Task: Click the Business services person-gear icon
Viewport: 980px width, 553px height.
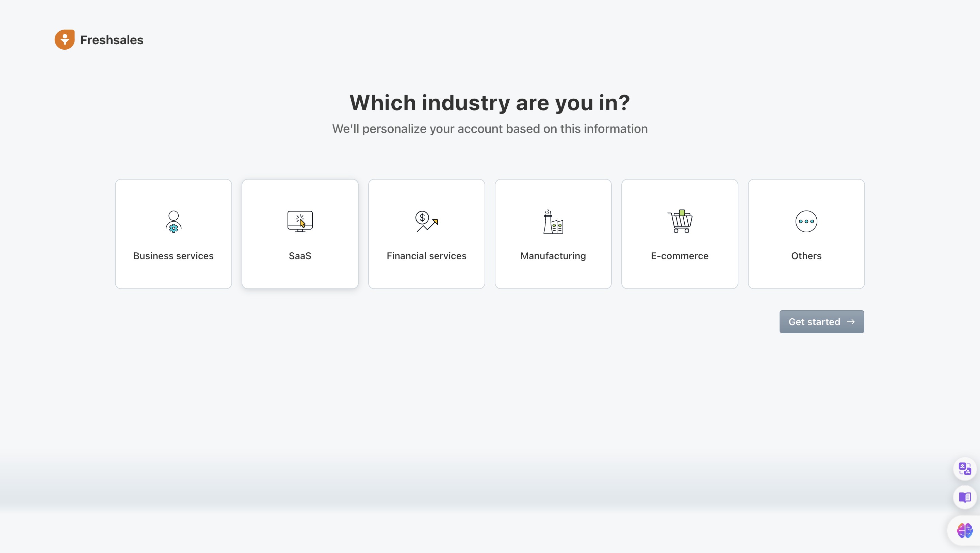Action: [174, 221]
